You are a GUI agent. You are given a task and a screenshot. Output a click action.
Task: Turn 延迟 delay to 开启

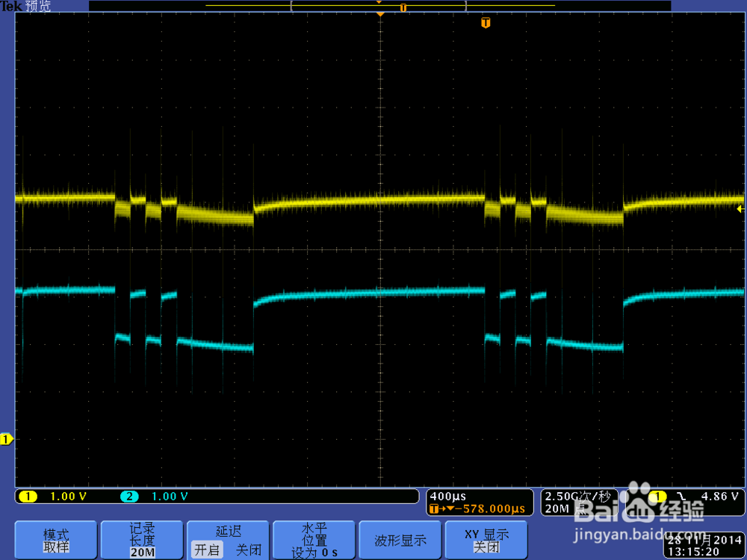click(x=207, y=550)
